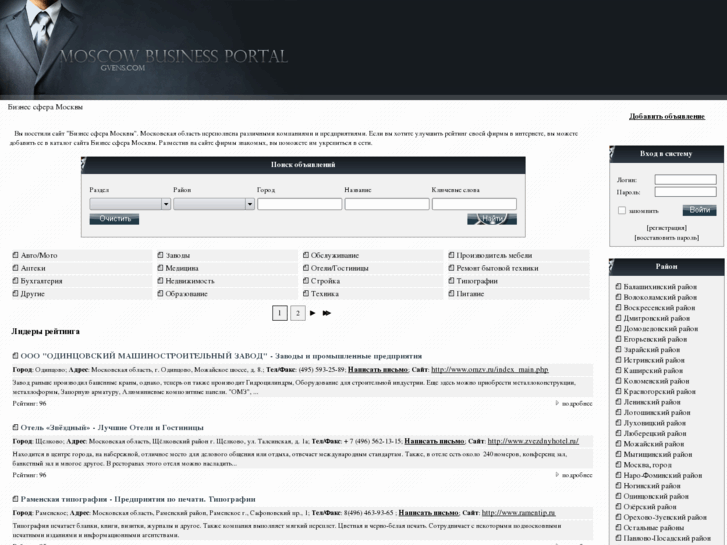Click the icon next to Обслуживание category
The image size is (727, 545).
point(306,255)
